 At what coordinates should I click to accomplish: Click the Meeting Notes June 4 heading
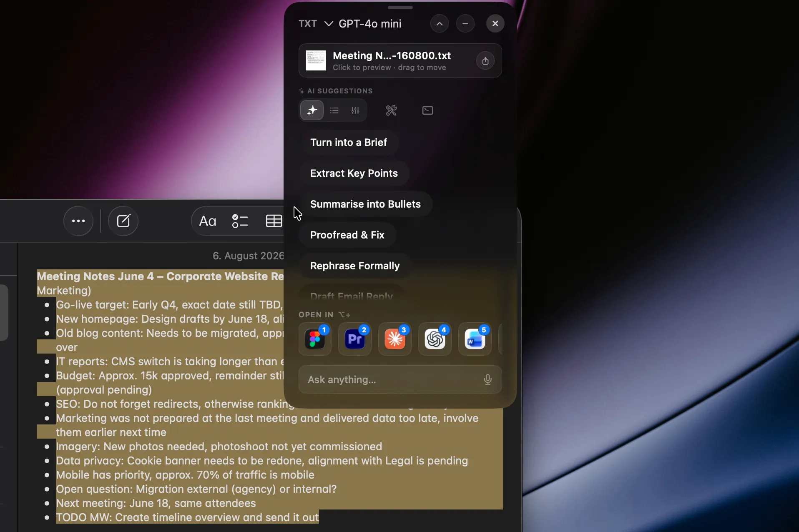click(160, 276)
